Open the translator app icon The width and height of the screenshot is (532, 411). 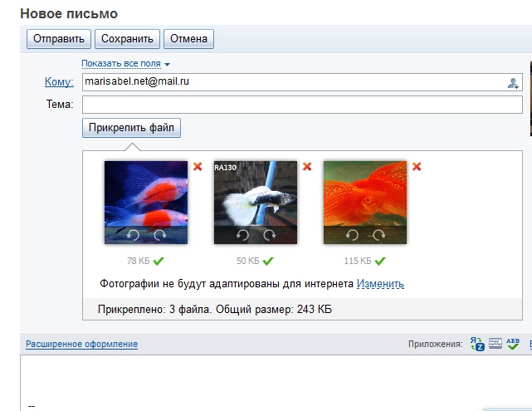[476, 344]
